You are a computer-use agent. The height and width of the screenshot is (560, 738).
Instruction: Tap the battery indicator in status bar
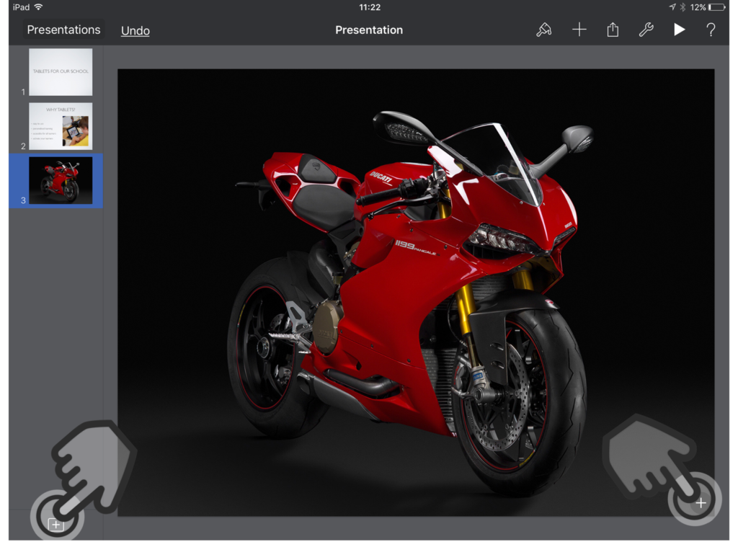[717, 7]
